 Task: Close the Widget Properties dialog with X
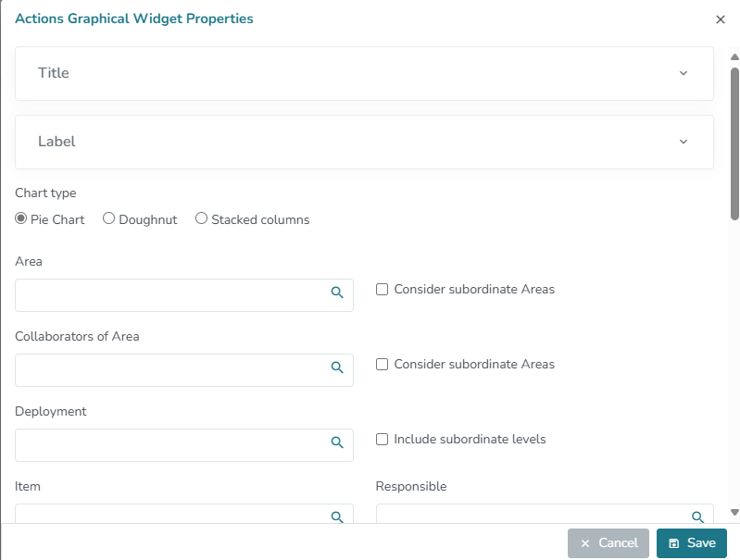click(721, 19)
